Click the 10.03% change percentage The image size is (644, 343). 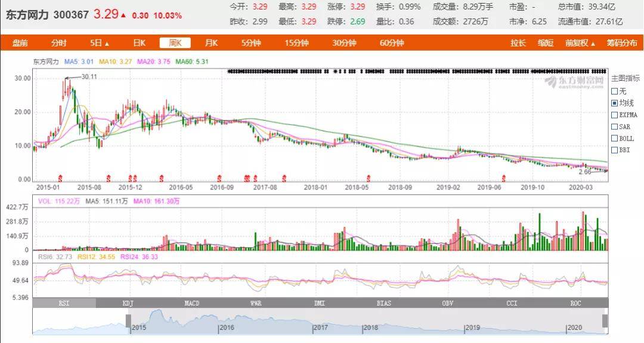[x=168, y=15]
